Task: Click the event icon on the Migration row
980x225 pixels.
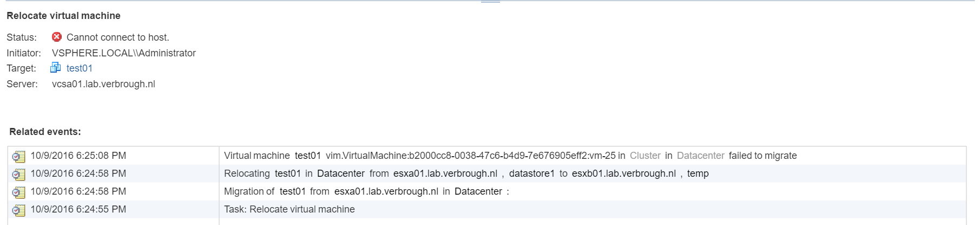Action: coord(18,192)
